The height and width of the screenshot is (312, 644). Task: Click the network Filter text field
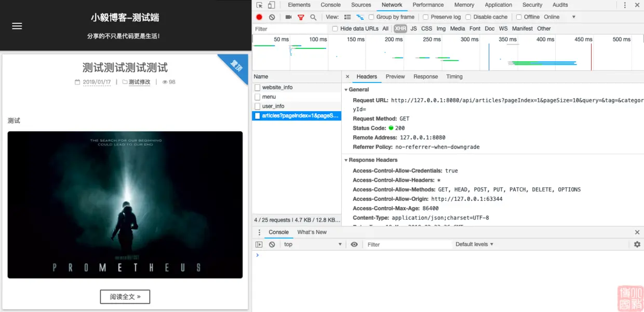pos(291,29)
